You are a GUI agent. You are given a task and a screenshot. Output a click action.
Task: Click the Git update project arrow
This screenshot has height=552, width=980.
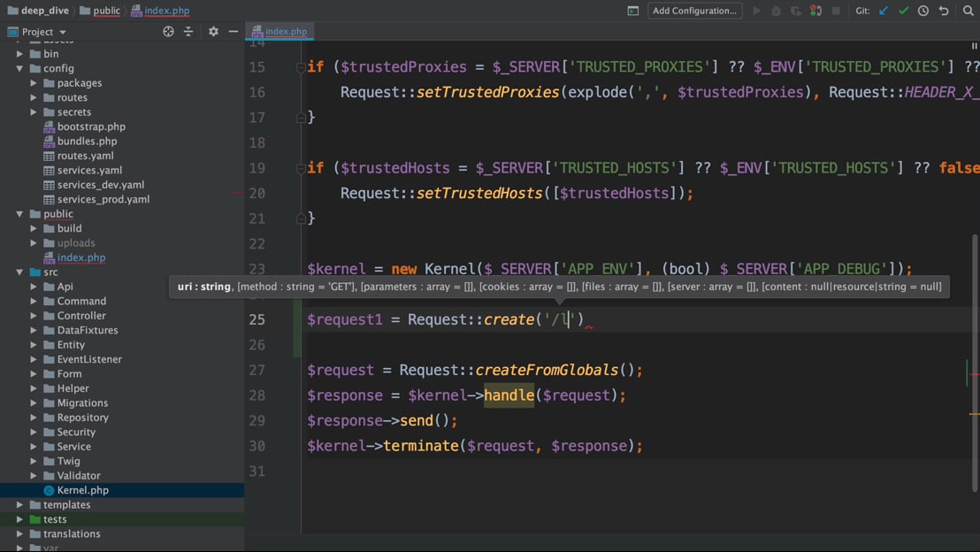click(x=884, y=11)
